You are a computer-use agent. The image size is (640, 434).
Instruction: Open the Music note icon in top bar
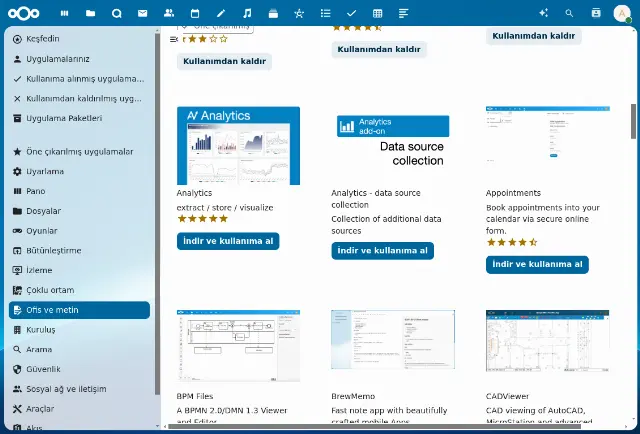click(x=247, y=13)
